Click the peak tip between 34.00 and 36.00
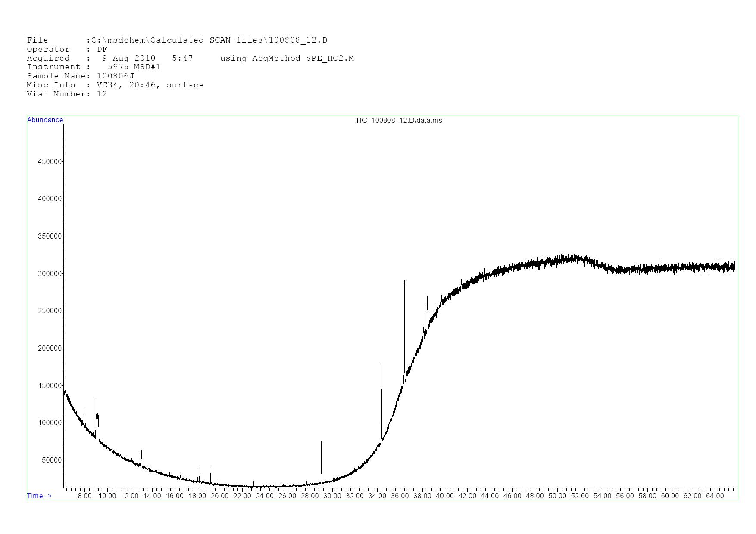Viewport: 756px width, 534px height. (381, 364)
